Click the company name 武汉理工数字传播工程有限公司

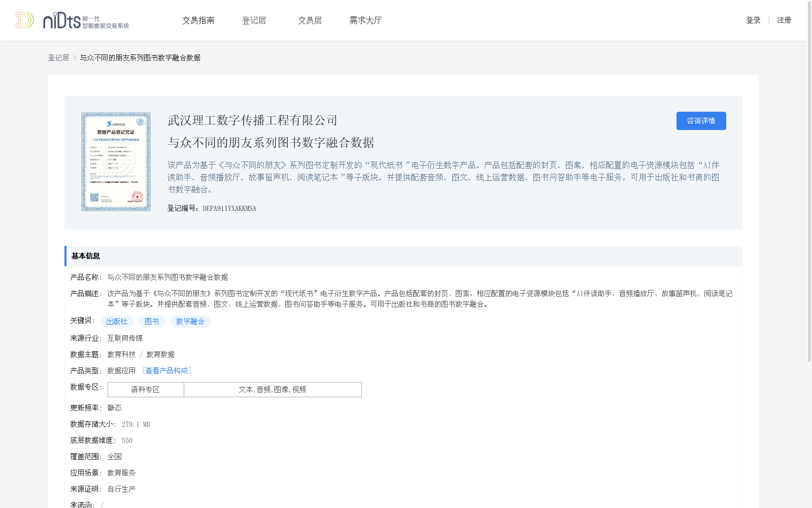(x=253, y=120)
